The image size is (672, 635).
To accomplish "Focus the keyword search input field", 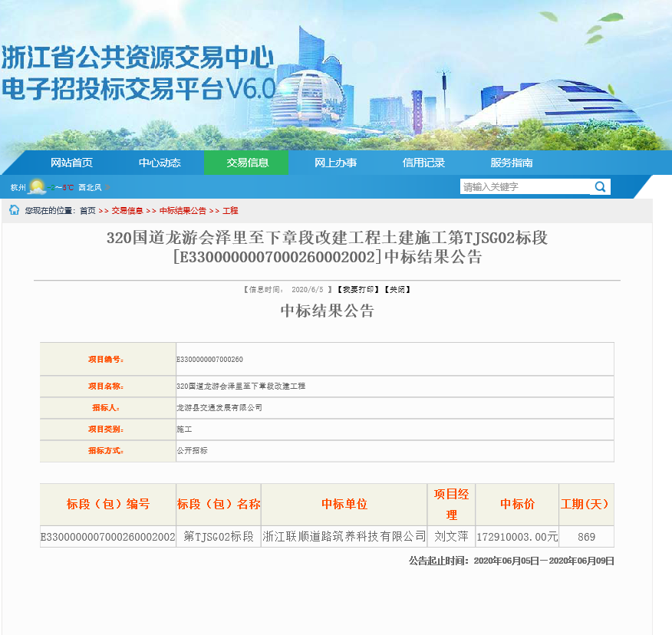I will (525, 186).
